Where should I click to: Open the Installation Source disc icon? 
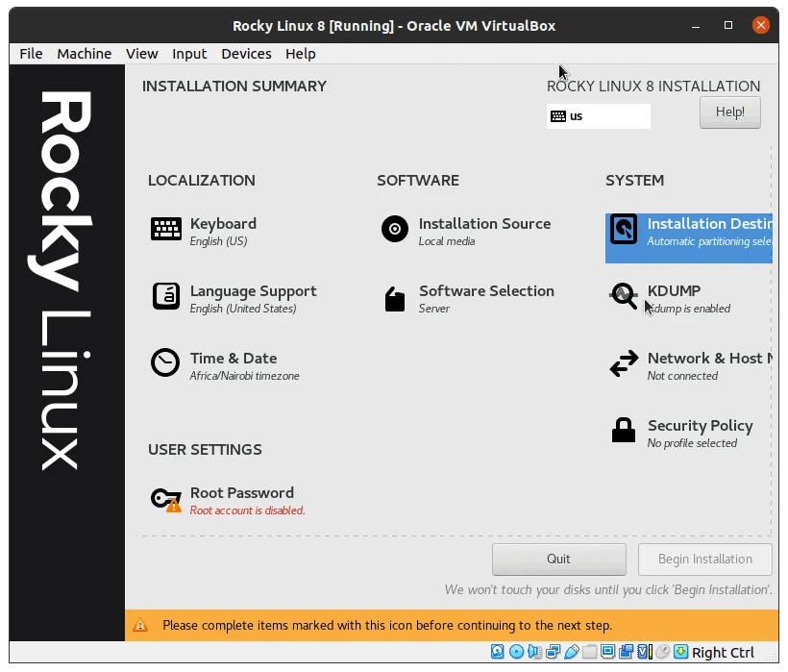coord(394,229)
